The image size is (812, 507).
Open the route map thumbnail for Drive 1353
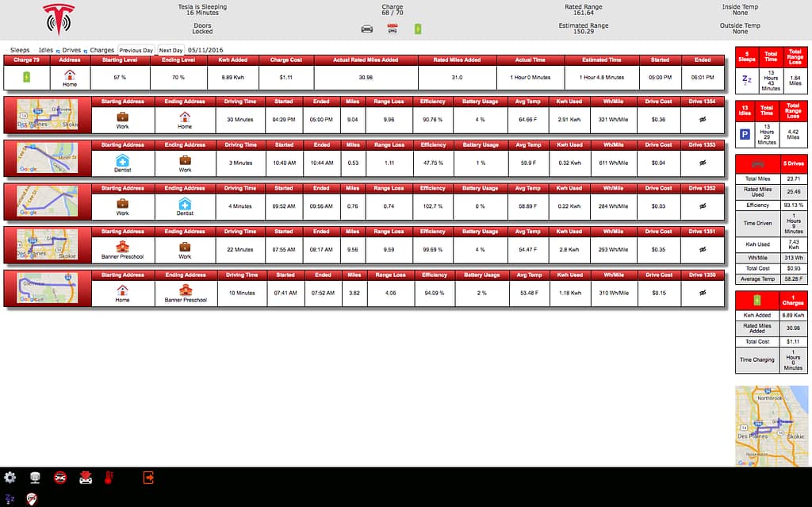[x=48, y=157]
